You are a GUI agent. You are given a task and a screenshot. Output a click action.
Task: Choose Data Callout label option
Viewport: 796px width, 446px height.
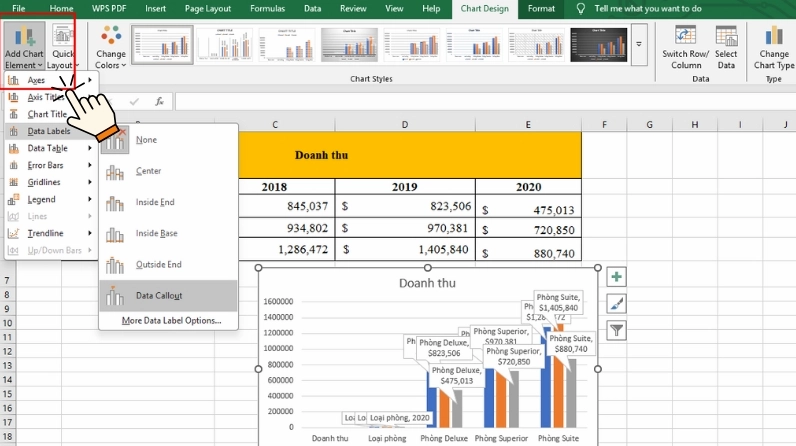click(168, 296)
